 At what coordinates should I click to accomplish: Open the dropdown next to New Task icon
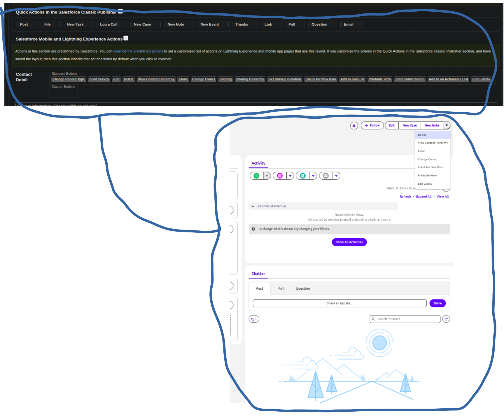pyautogui.click(x=267, y=176)
